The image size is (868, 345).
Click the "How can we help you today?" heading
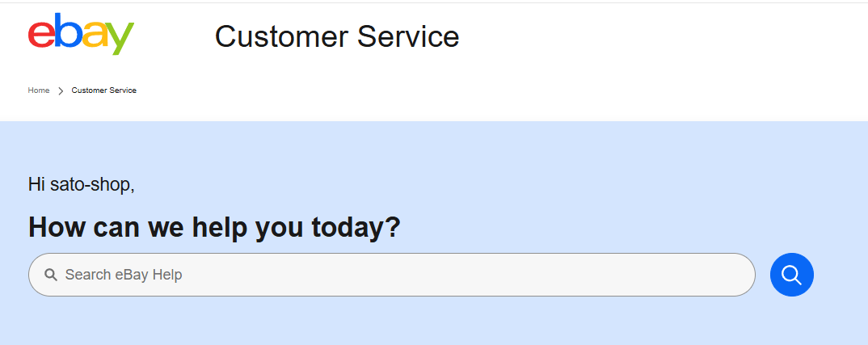pos(214,228)
